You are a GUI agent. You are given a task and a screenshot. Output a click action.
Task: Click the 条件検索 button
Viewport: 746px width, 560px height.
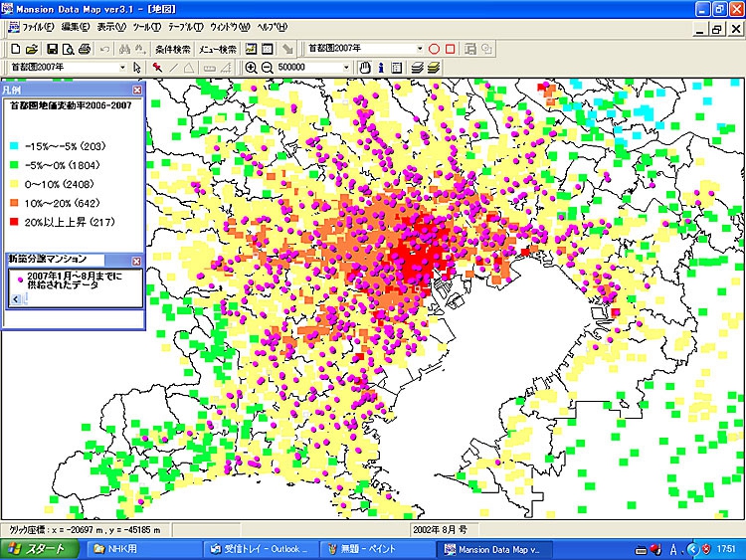tap(173, 48)
